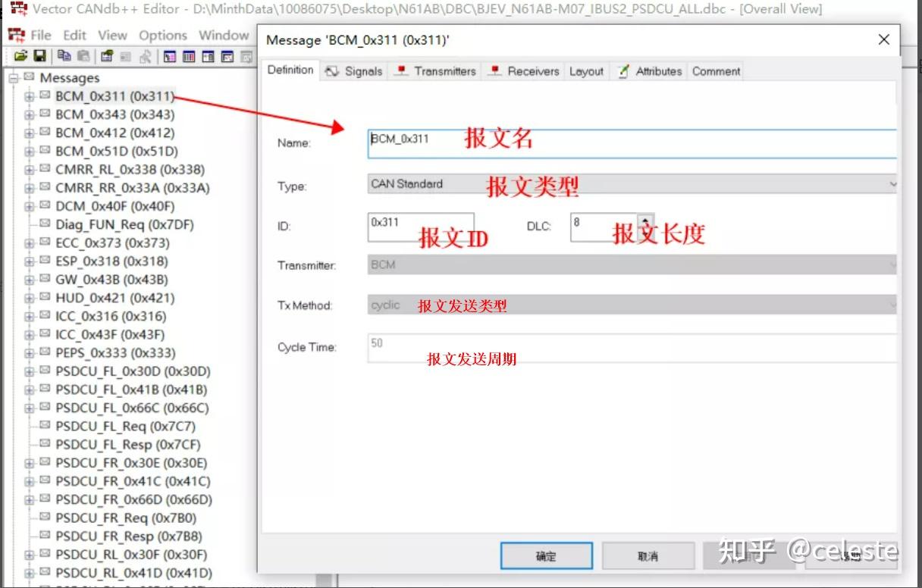Click the Name input field
This screenshot has height=588, width=922.
[632, 143]
